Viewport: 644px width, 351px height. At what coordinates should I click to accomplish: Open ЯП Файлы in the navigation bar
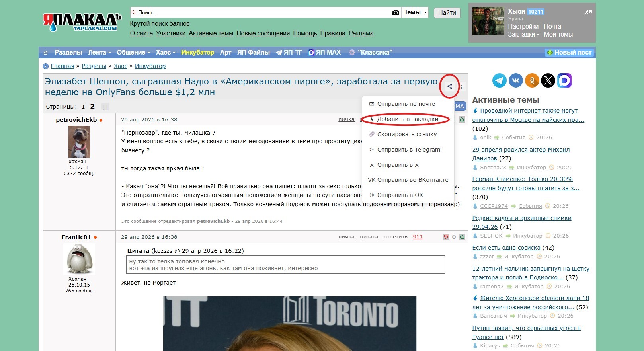[x=254, y=53]
